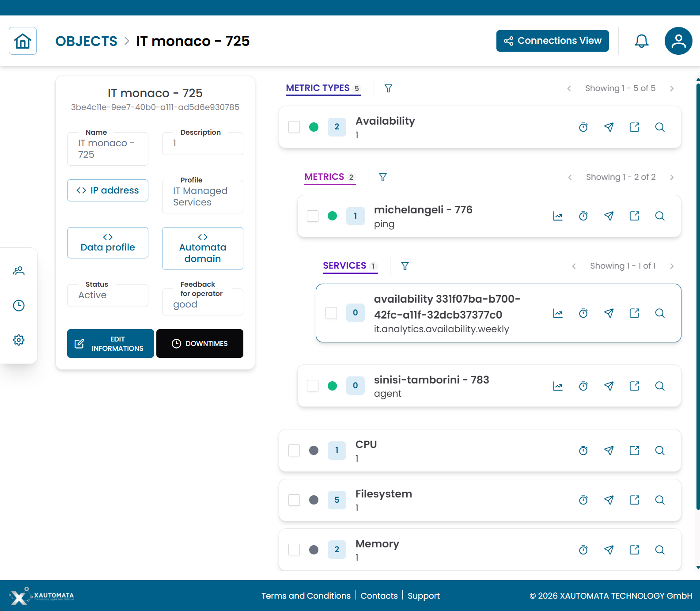
Task: Expand the Automata domain section
Action: click(203, 248)
